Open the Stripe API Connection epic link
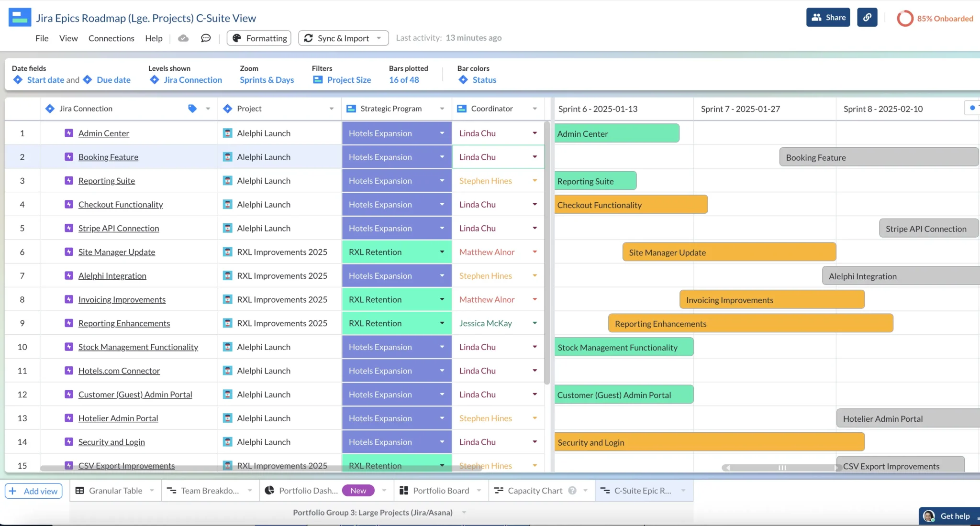 coord(119,228)
